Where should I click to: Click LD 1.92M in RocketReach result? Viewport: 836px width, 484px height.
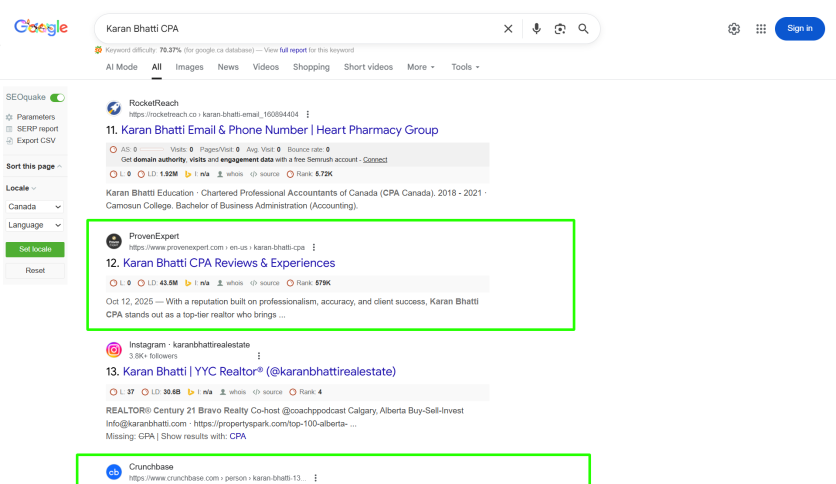(158, 174)
